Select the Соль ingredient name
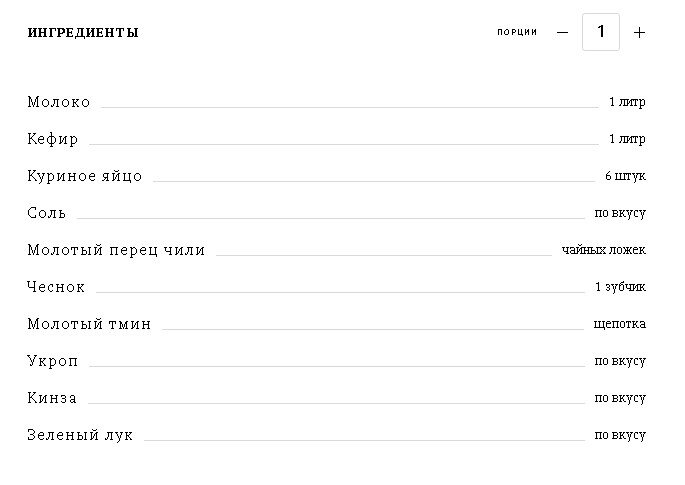This screenshot has width=685, height=485. coord(46,213)
